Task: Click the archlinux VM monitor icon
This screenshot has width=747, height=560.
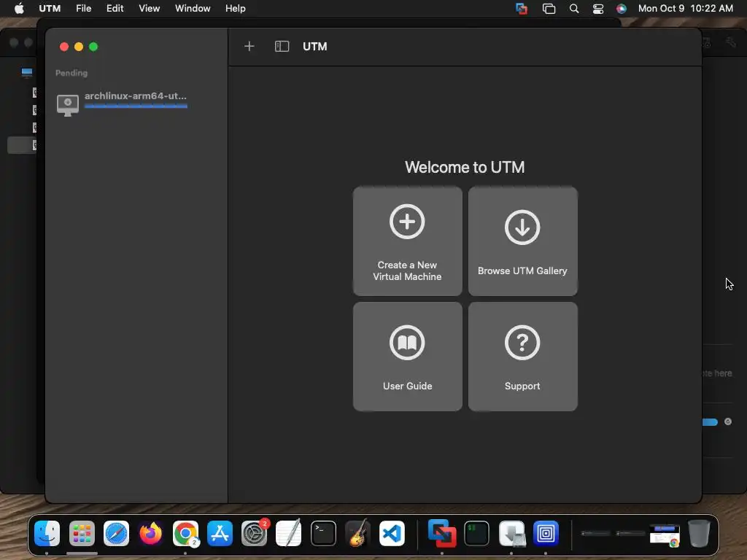Action: click(x=68, y=105)
